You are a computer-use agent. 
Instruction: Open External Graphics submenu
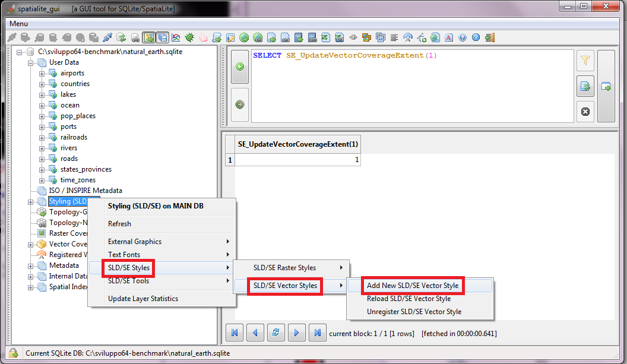[161, 242]
